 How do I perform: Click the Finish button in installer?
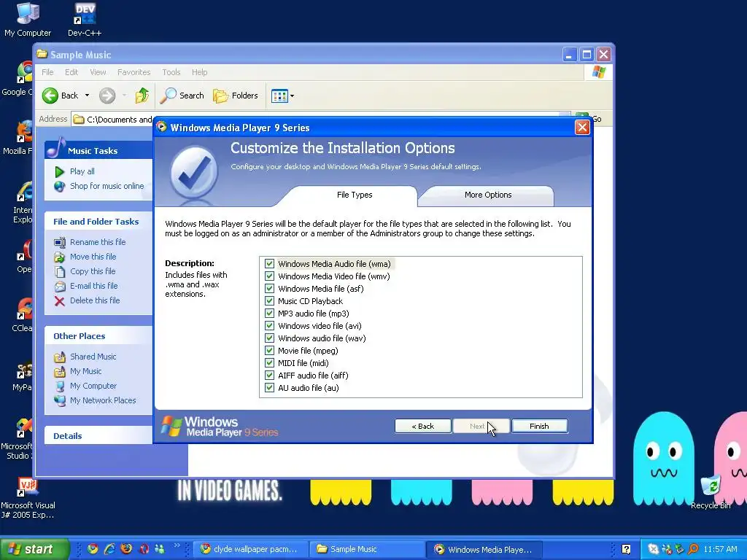[x=539, y=426]
